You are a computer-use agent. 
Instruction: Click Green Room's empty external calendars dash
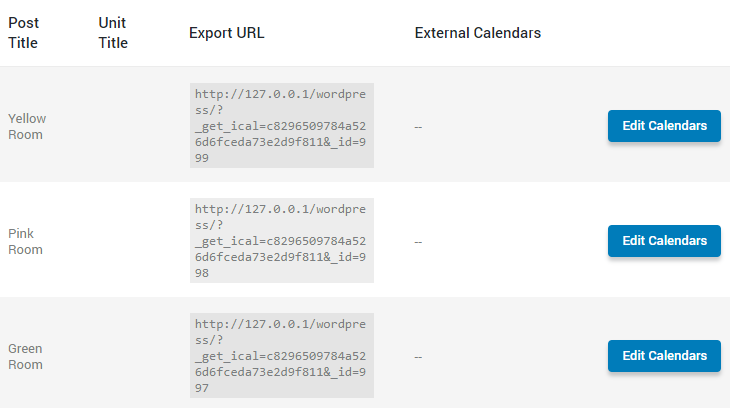pyautogui.click(x=418, y=357)
